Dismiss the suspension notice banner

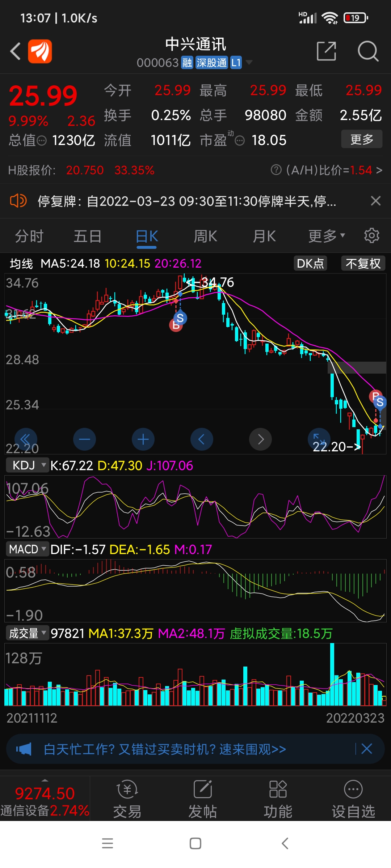pyautogui.click(x=376, y=201)
